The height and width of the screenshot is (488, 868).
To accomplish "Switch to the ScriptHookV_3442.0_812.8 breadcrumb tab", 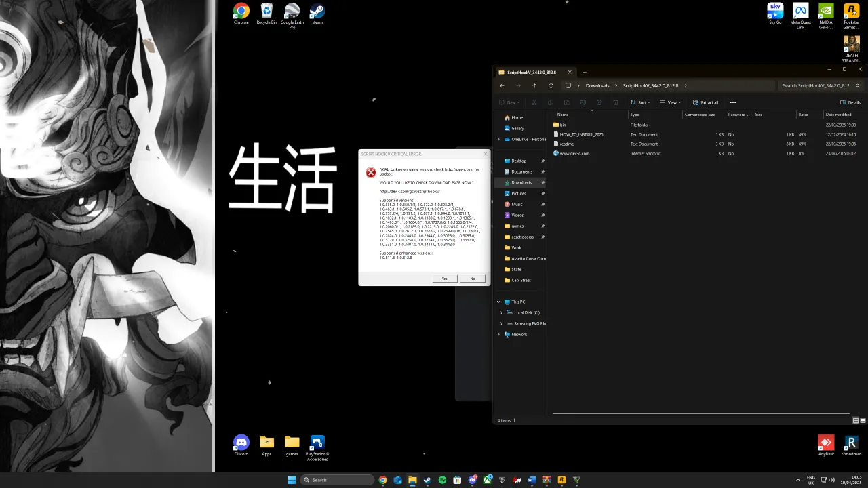I will [x=650, y=85].
